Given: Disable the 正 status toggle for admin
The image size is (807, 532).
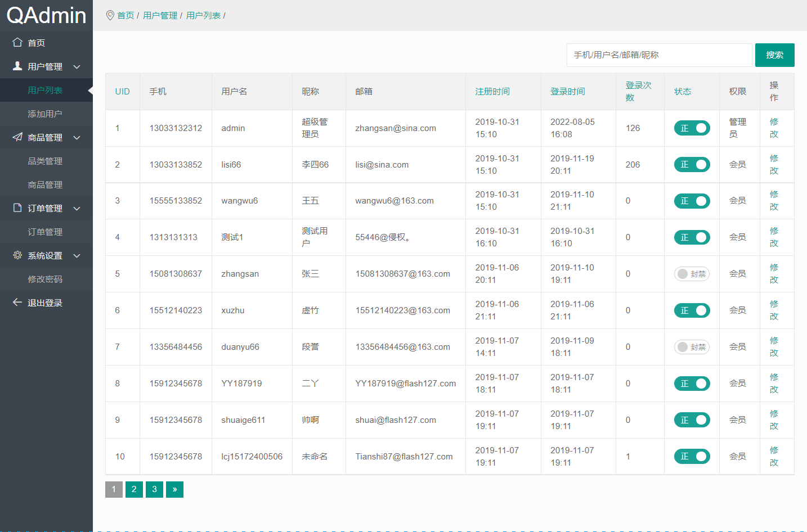Looking at the screenshot, I should (x=692, y=128).
